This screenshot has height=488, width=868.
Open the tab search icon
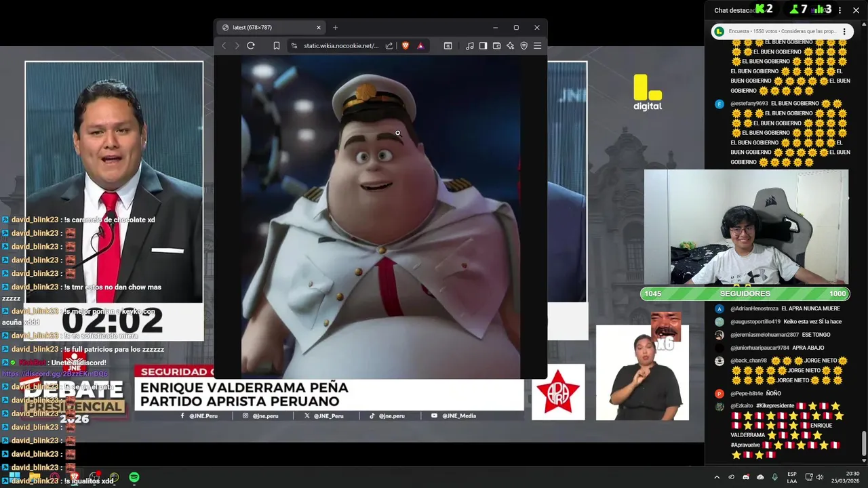[x=448, y=45]
